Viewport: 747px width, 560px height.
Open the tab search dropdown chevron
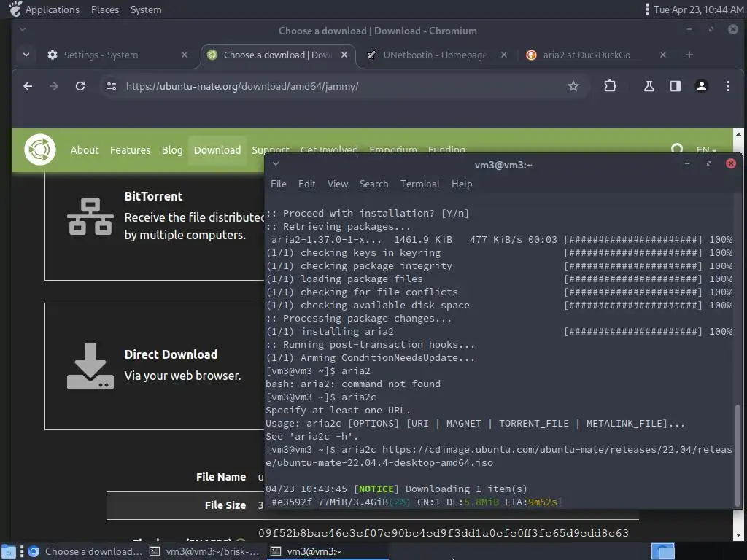click(26, 55)
